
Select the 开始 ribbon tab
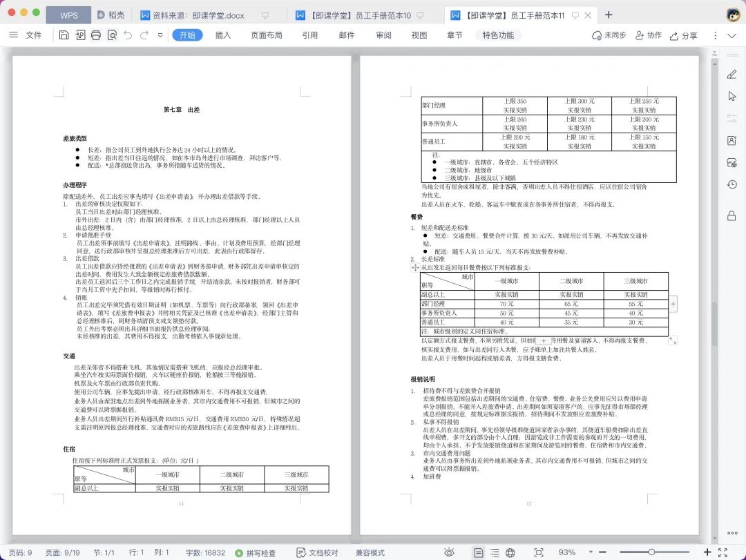click(187, 35)
